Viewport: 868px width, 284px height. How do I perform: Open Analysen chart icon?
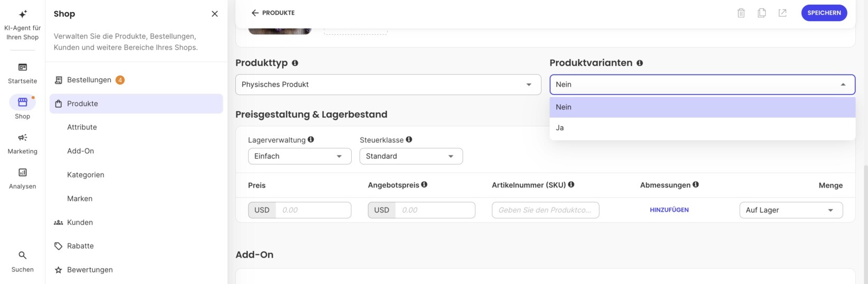click(x=23, y=172)
